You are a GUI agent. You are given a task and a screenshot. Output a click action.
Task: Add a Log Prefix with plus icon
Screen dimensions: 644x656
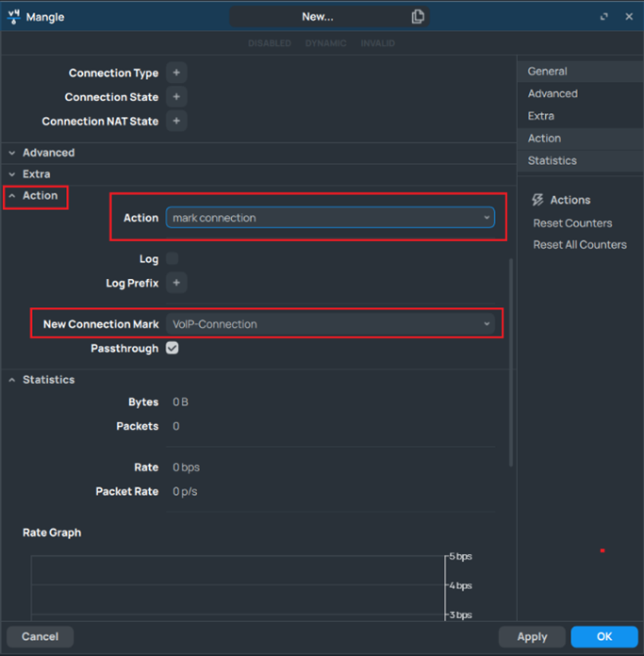176,283
